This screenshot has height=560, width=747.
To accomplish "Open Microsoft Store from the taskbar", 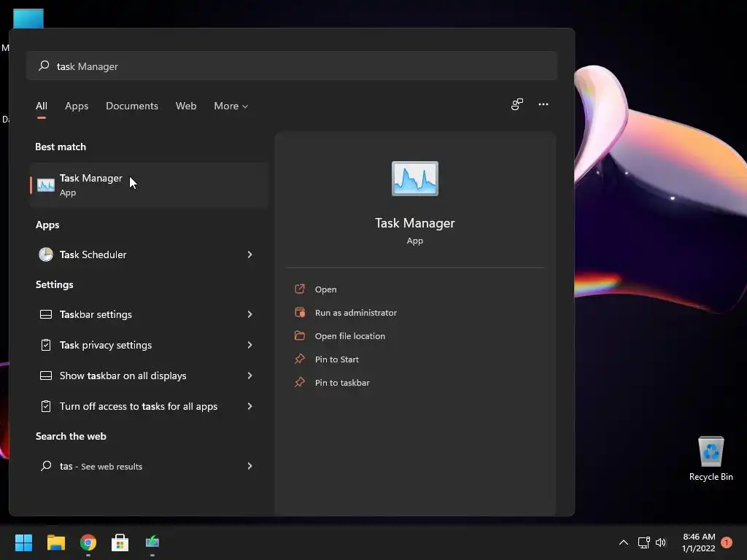I will (x=120, y=542).
